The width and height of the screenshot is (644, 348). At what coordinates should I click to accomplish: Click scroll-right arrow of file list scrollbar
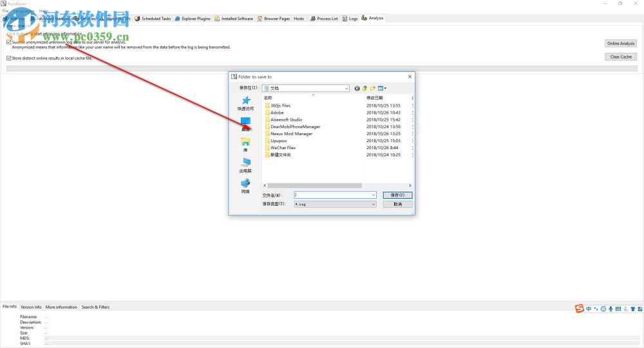[x=410, y=185]
